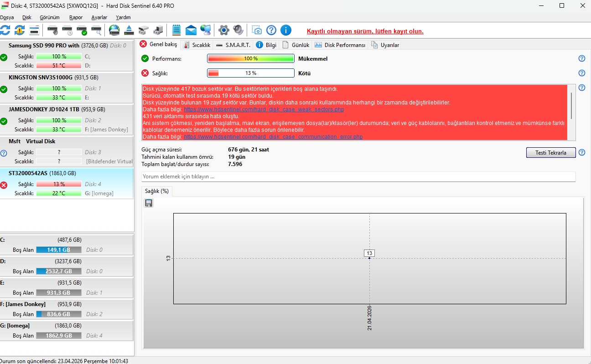Click the red X status icon of ST32000542AS
The height and width of the screenshot is (364, 591).
pyautogui.click(x=4, y=185)
